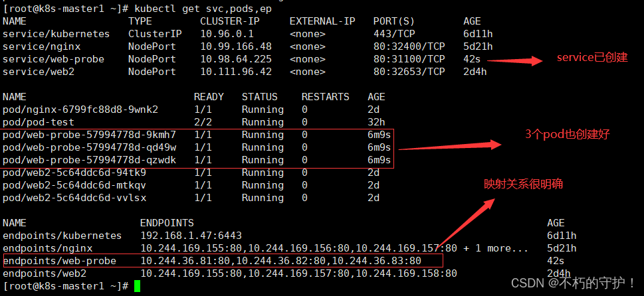
Task: Click "NodePort" in the service/nginx row
Action: pos(152,46)
